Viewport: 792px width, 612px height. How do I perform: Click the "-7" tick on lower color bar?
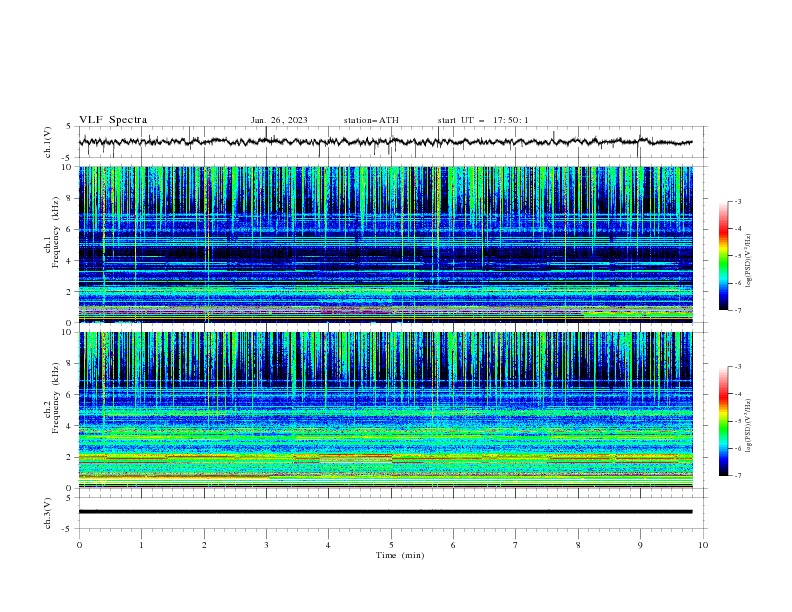point(737,475)
